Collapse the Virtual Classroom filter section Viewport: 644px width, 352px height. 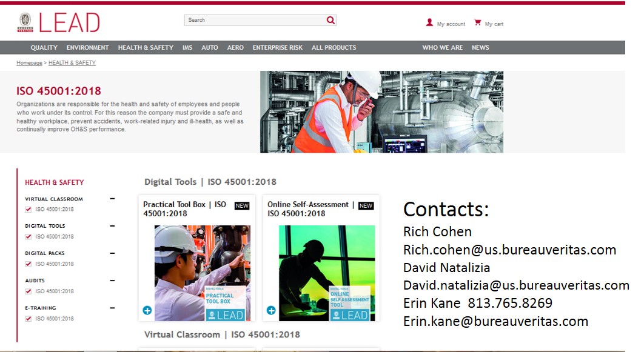[112, 199]
